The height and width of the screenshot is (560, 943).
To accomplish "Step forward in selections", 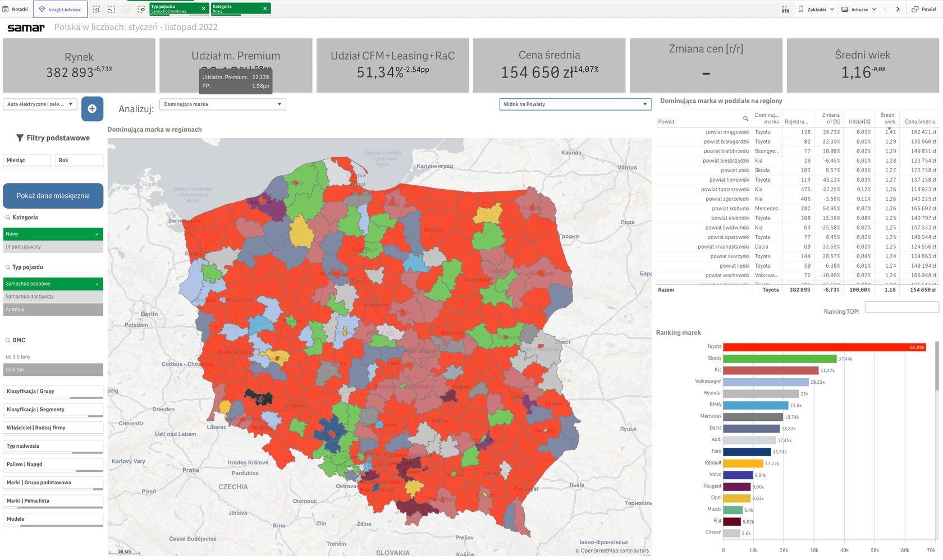I will [126, 9].
